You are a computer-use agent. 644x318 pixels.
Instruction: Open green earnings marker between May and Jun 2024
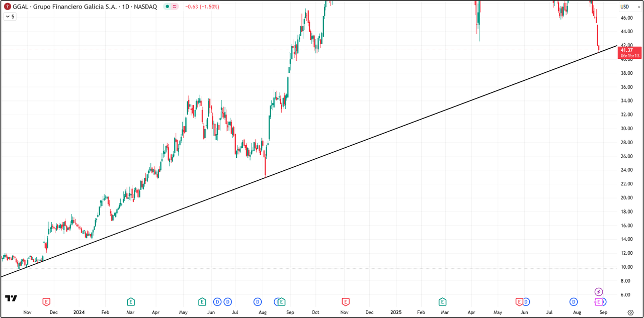pos(202,302)
